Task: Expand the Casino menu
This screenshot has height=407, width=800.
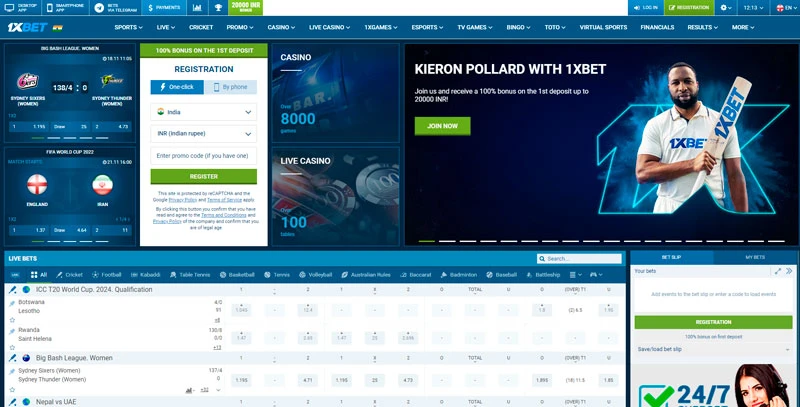Action: pyautogui.click(x=281, y=28)
